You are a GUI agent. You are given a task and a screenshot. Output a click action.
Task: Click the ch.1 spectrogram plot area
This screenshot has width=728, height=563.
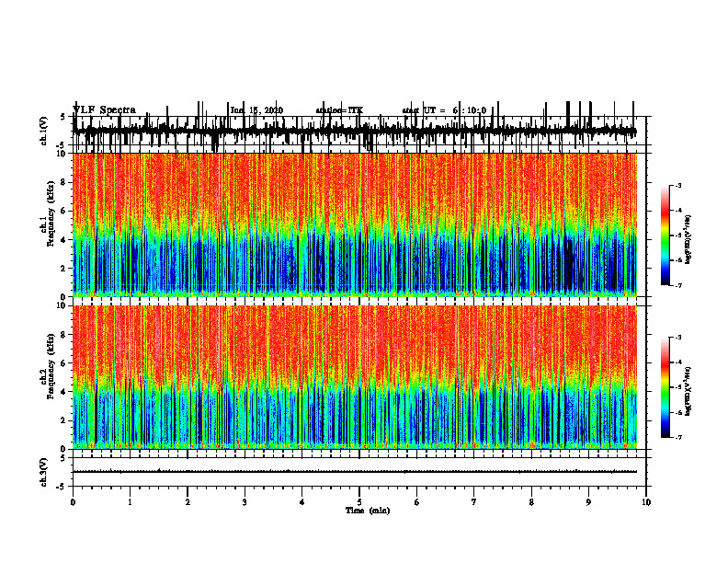tap(355, 224)
